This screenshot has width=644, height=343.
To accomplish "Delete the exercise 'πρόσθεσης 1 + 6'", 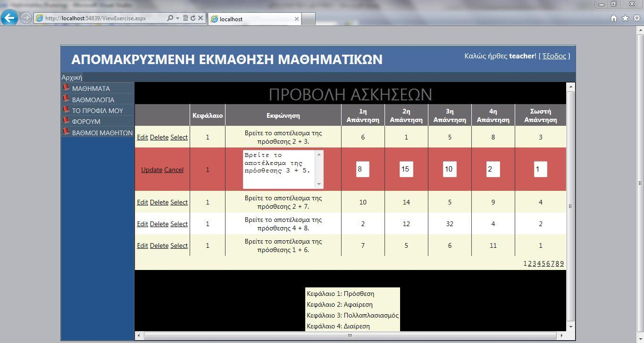I will 159,245.
